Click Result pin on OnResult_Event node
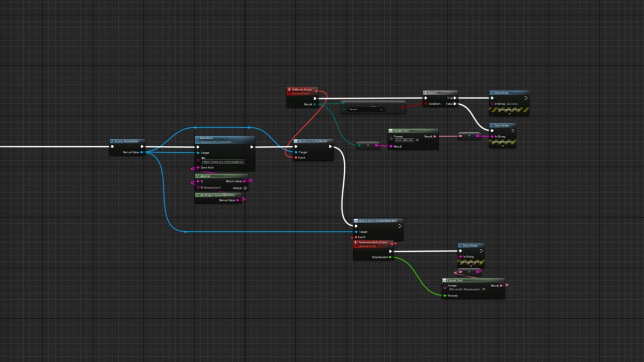This screenshot has width=644, height=362. (x=315, y=104)
